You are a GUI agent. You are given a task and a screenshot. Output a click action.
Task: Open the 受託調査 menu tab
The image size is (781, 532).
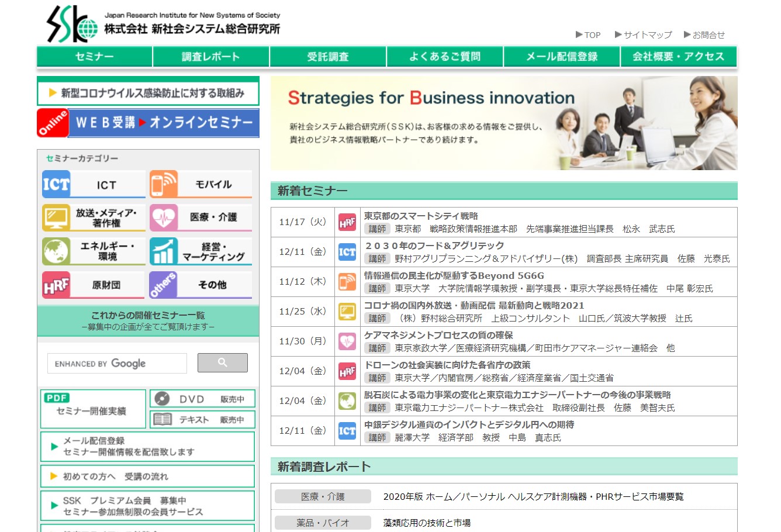click(x=328, y=57)
